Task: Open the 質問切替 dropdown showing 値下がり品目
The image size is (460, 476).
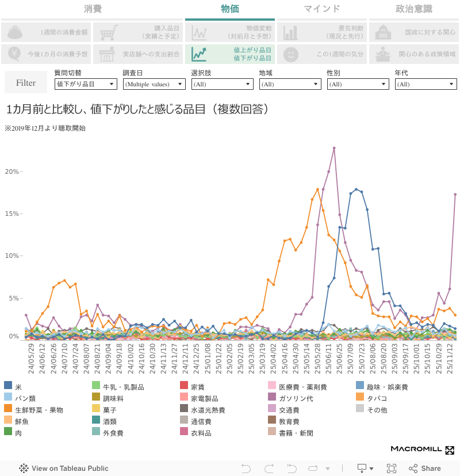Action: point(86,84)
